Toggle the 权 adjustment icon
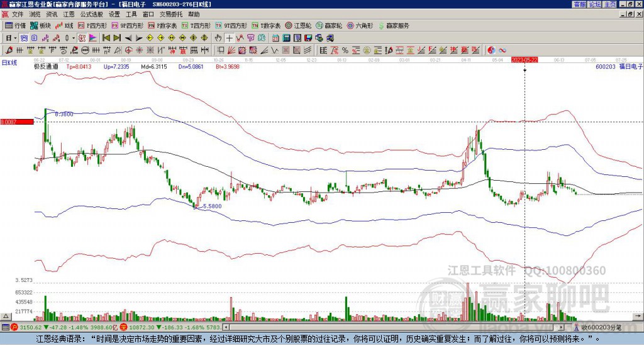Viewport: 644px width, 345px height. coord(82,38)
